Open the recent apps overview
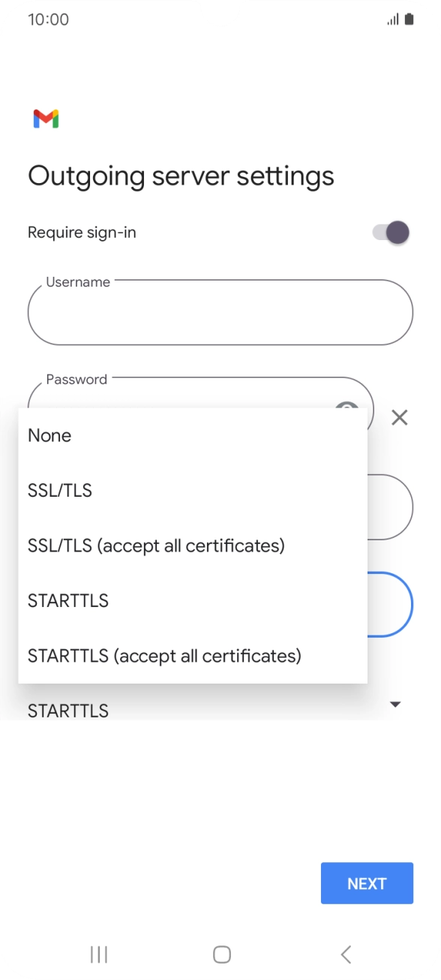The width and height of the screenshot is (441, 980). tap(98, 954)
